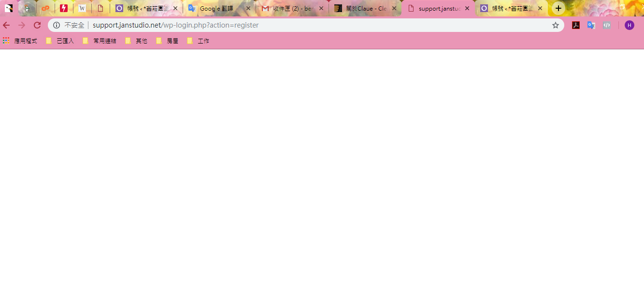Open a new tab with the plus button

coord(558,8)
